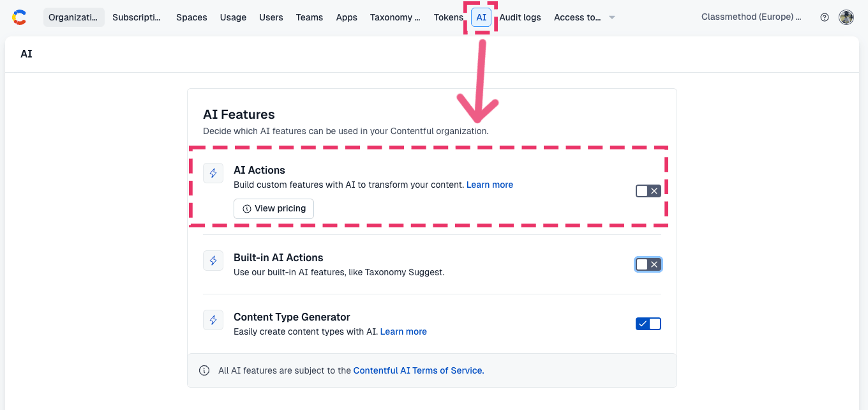Enable the AI Actions toggle

648,191
